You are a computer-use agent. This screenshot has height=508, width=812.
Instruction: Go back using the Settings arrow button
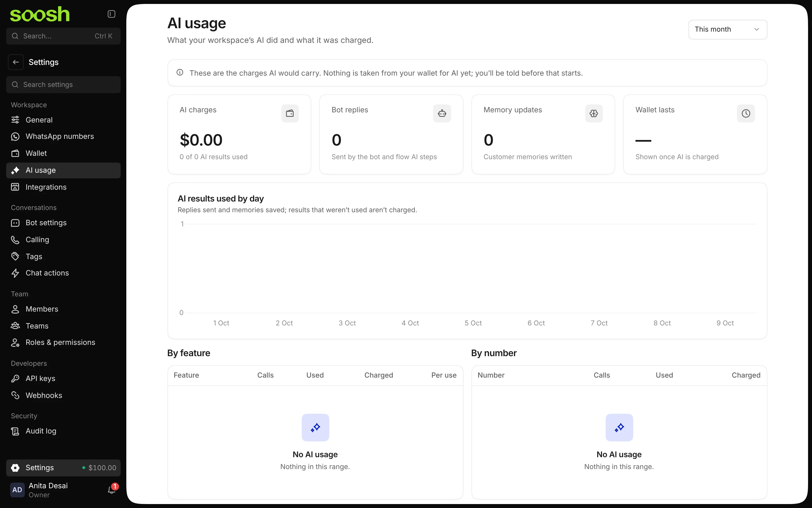pos(16,62)
